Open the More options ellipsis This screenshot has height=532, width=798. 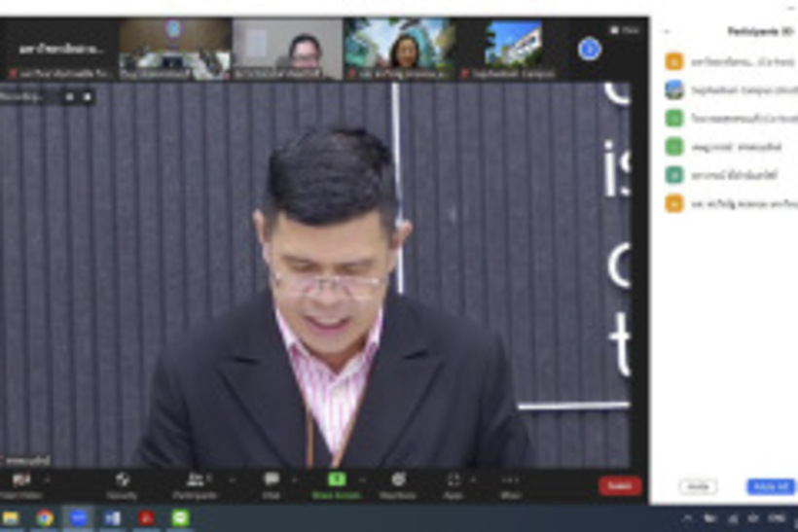click(x=511, y=479)
